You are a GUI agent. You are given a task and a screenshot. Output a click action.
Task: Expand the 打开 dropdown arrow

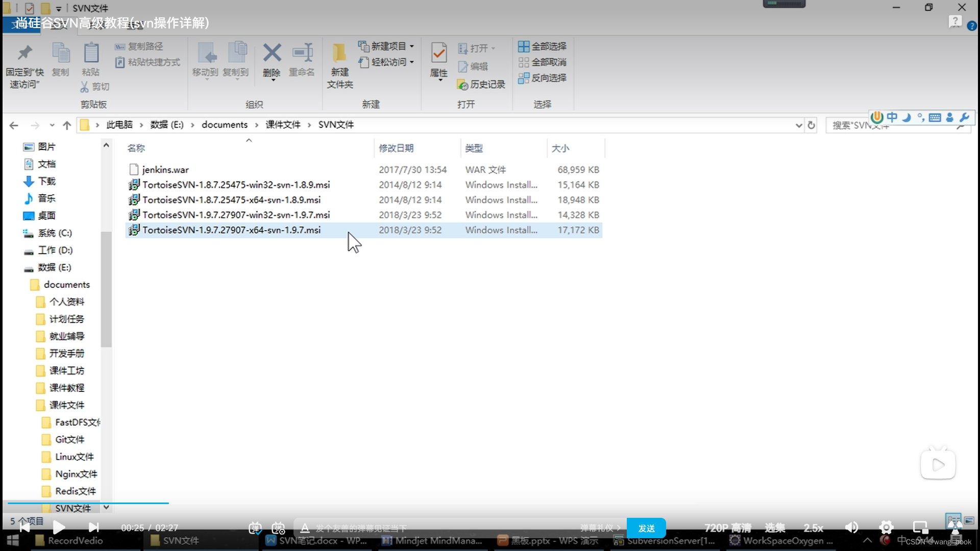tap(493, 48)
